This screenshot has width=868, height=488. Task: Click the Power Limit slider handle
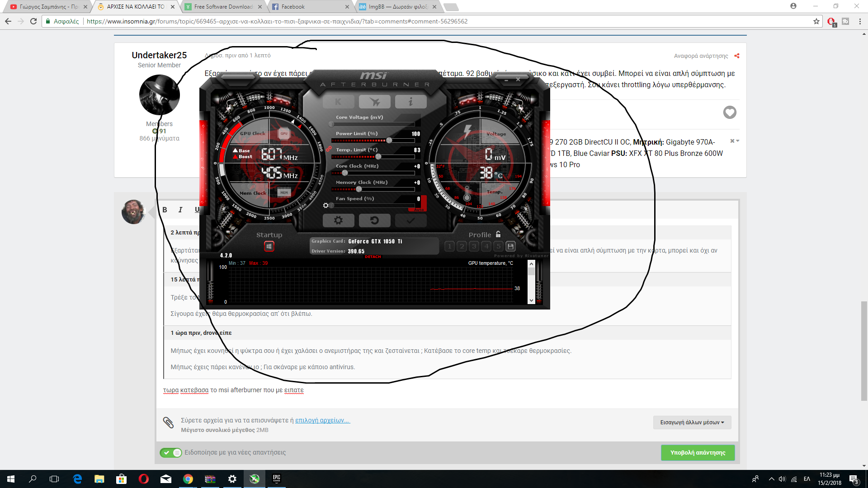389,141
